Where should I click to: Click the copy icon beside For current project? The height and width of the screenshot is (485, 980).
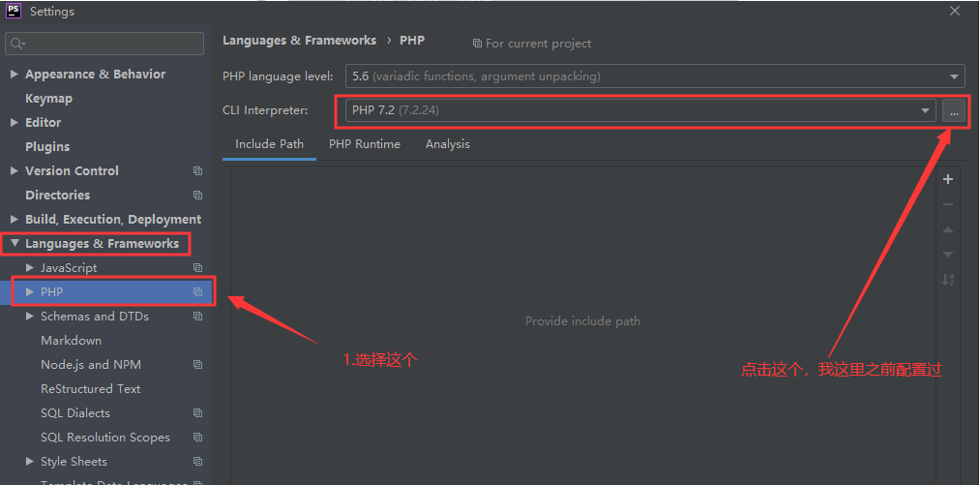(478, 44)
